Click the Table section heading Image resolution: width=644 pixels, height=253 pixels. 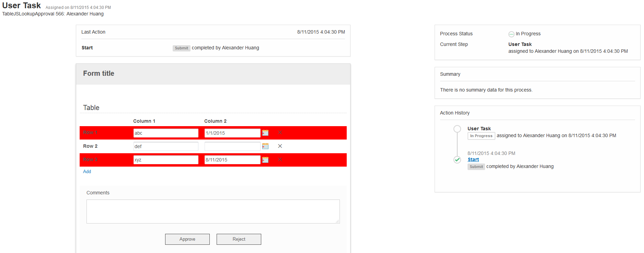click(x=91, y=108)
